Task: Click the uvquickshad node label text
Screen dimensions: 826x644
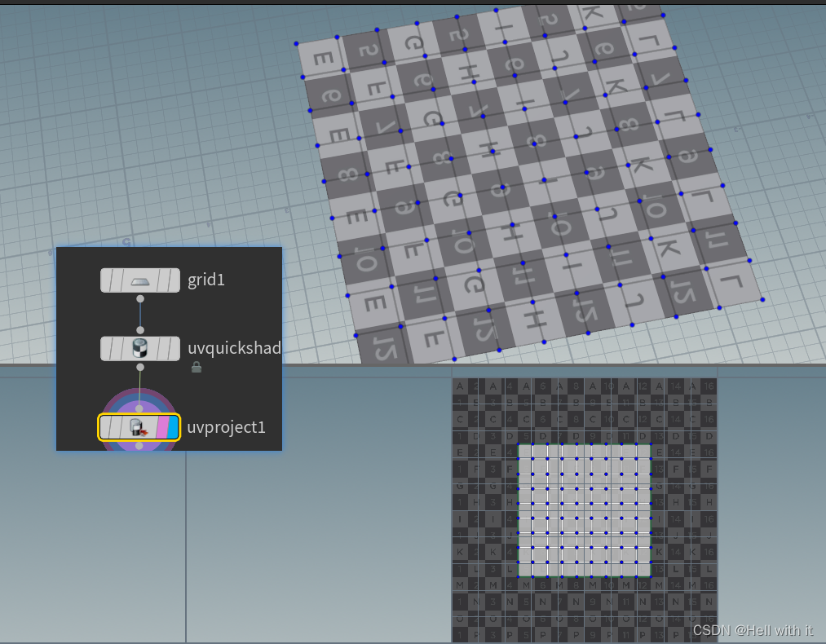Action: click(233, 348)
